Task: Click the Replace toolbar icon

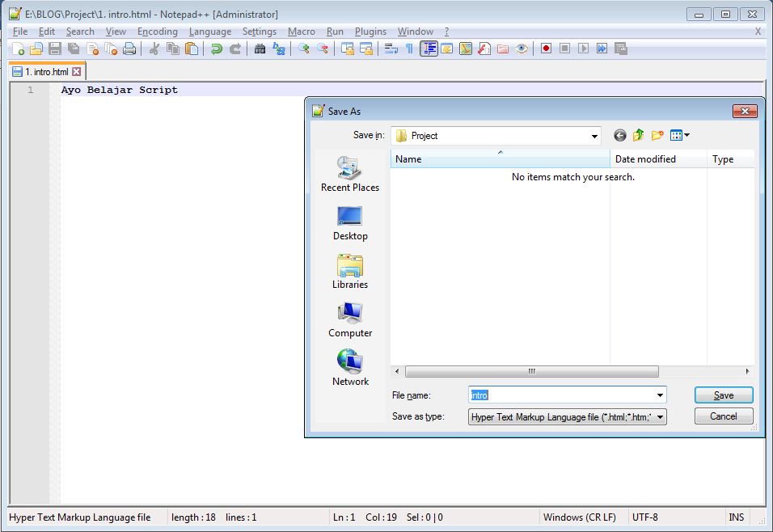Action: [x=279, y=49]
